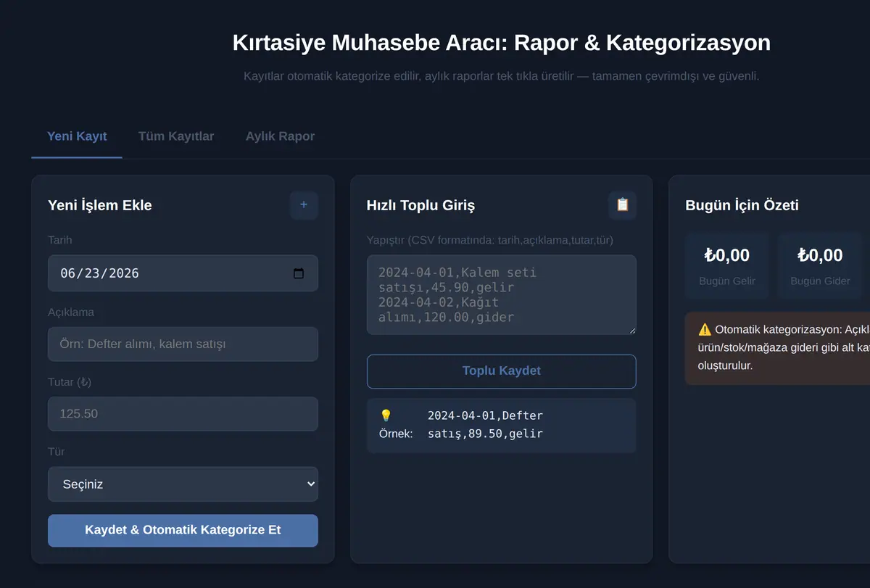The width and height of the screenshot is (870, 588).
Task: Click the Yeni İşlem Ekle heading
Action: tap(100, 205)
